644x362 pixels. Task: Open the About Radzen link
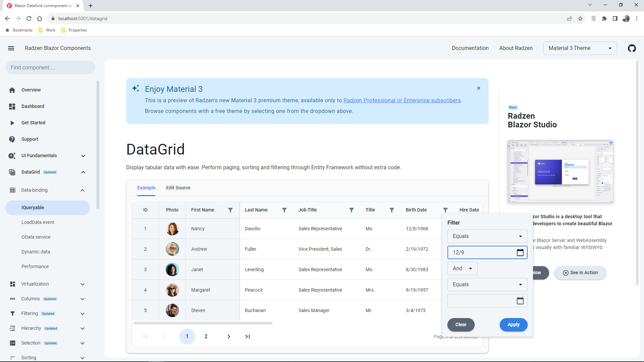pyautogui.click(x=516, y=48)
